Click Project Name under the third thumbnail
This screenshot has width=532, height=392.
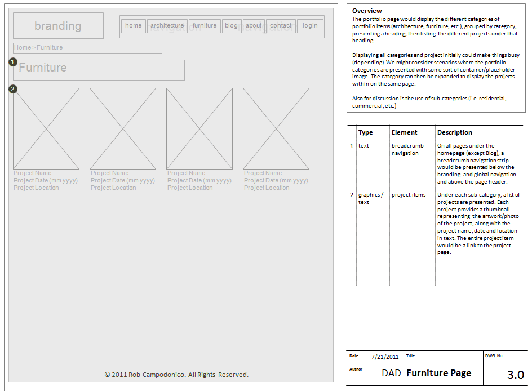tap(187, 173)
